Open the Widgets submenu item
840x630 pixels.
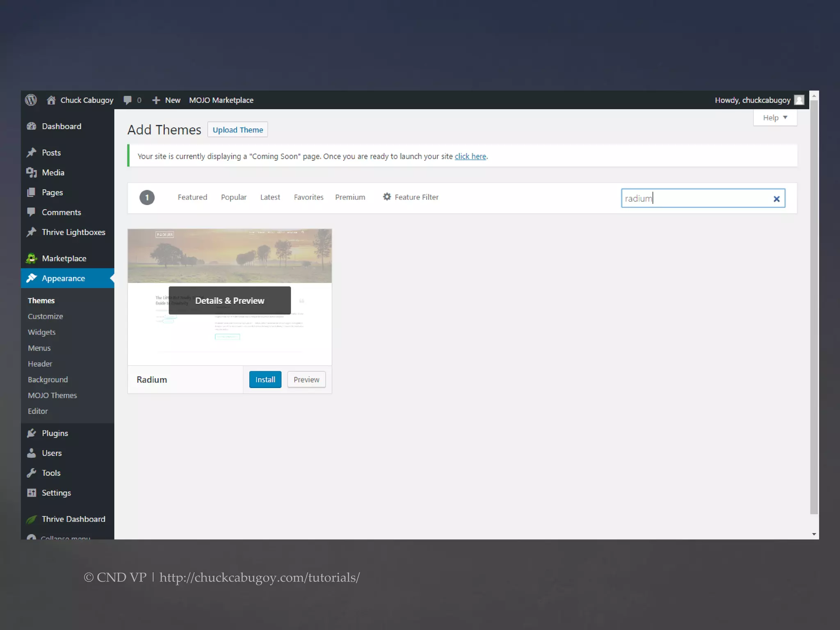41,332
